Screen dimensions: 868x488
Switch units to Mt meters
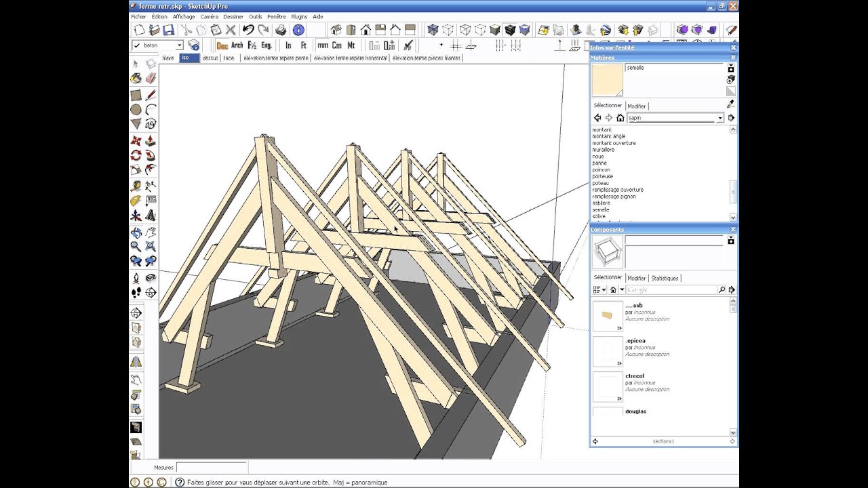pyautogui.click(x=351, y=45)
